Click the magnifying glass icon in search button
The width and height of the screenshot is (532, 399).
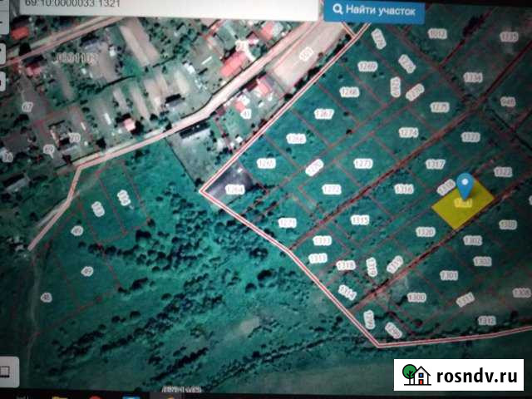coord(339,11)
